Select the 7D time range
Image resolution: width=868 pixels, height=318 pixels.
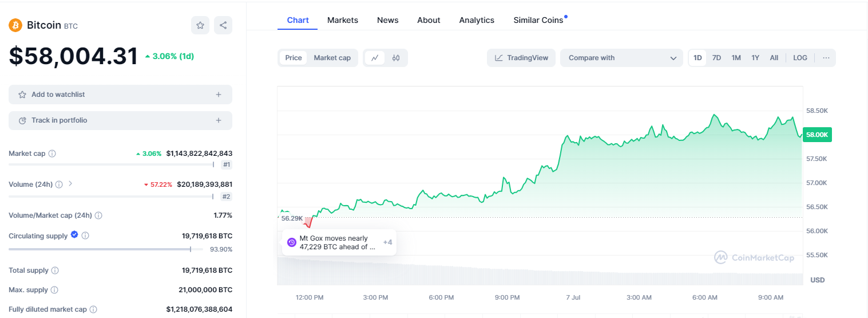(x=716, y=58)
